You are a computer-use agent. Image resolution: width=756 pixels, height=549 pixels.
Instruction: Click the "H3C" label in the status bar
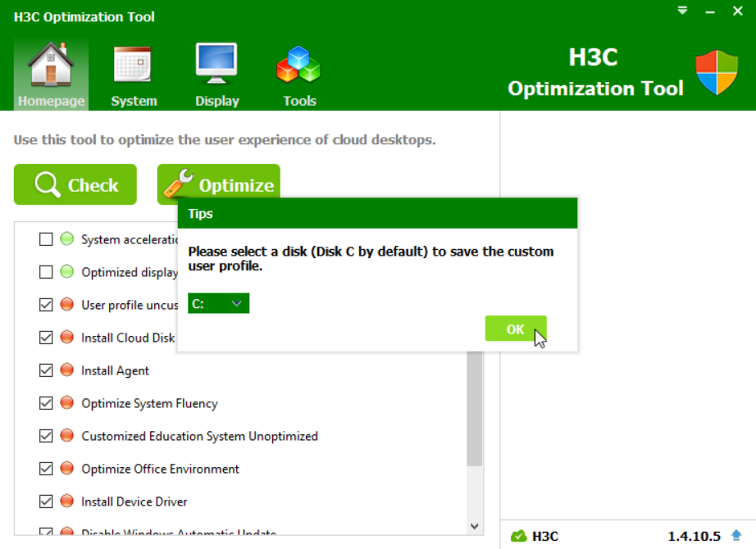pyautogui.click(x=544, y=536)
